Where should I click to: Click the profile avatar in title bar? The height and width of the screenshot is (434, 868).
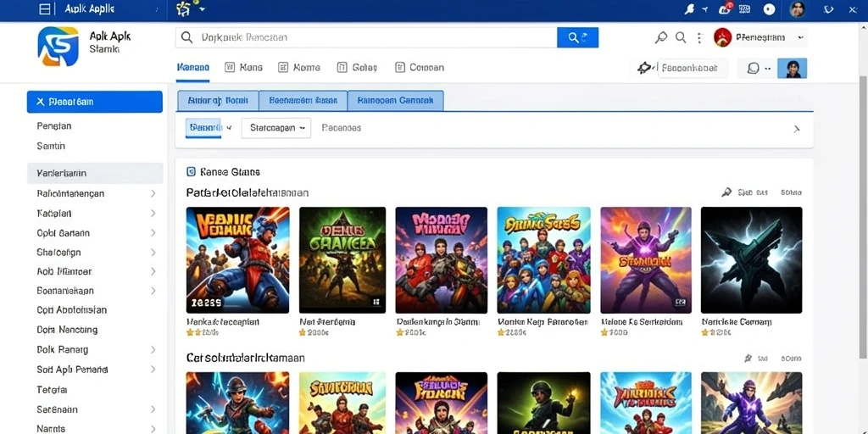(x=797, y=8)
